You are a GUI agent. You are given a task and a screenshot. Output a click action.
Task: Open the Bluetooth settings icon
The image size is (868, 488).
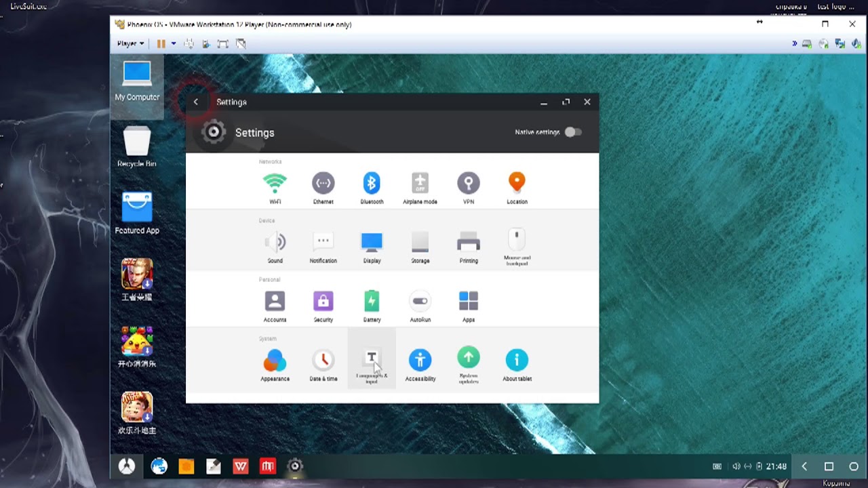coord(372,182)
